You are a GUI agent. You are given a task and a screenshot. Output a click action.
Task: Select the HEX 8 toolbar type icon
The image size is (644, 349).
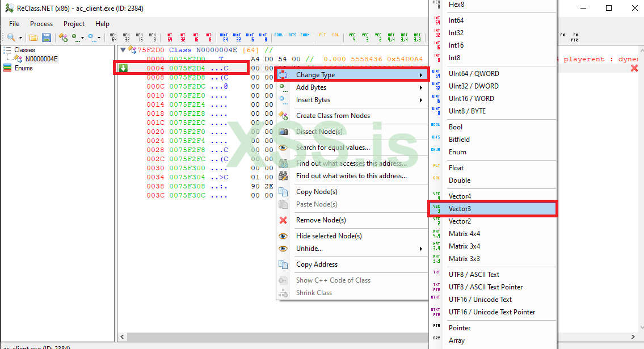click(x=153, y=37)
